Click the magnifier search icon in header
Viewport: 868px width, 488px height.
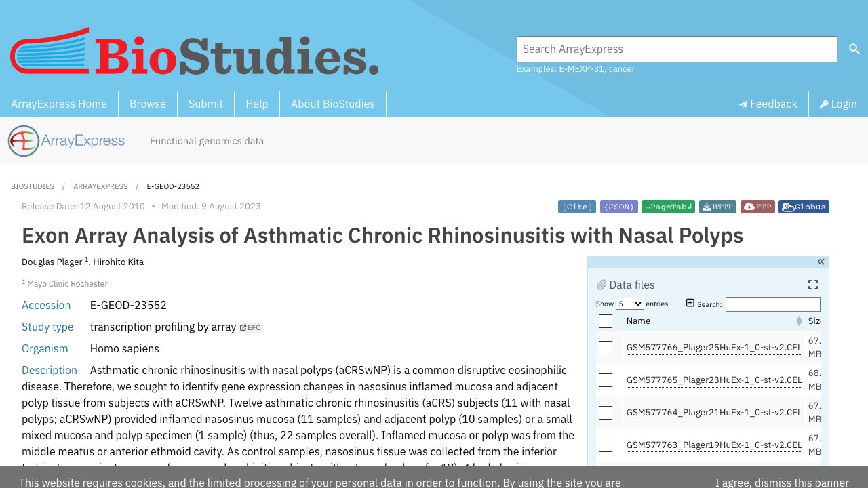pos(854,49)
